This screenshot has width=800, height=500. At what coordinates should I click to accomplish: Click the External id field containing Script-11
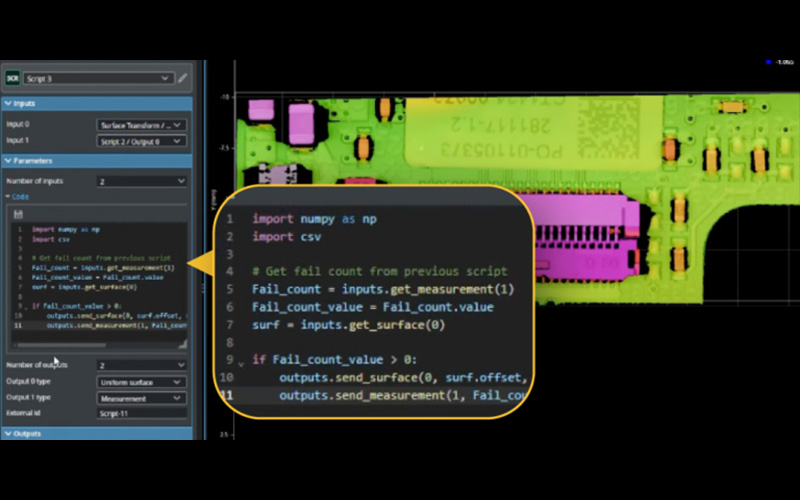140,413
